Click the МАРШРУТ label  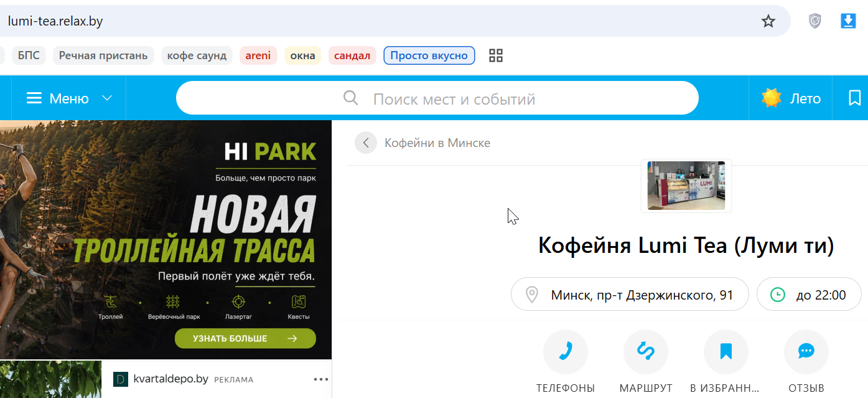[x=646, y=388]
